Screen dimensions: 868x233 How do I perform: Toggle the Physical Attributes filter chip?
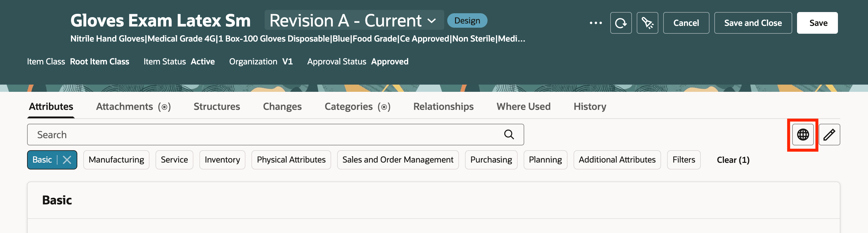pos(291,160)
